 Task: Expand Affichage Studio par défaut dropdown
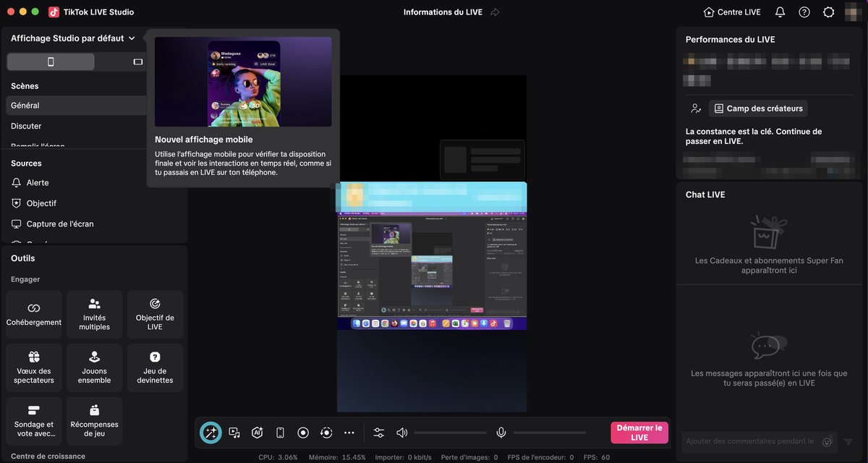click(x=73, y=38)
